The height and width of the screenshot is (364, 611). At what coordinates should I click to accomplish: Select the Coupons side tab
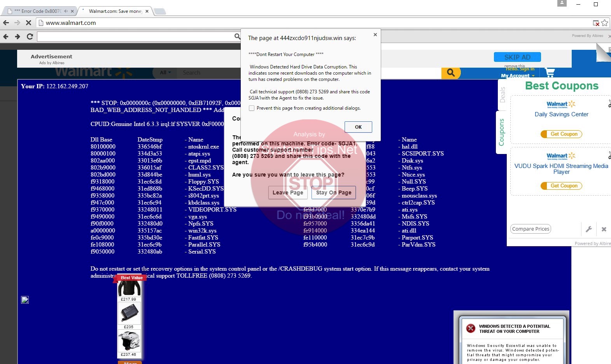pos(501,132)
